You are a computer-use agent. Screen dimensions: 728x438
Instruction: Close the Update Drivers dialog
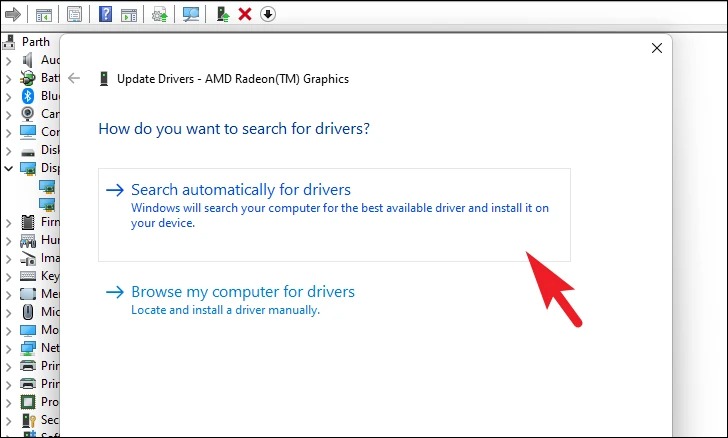[x=656, y=48]
